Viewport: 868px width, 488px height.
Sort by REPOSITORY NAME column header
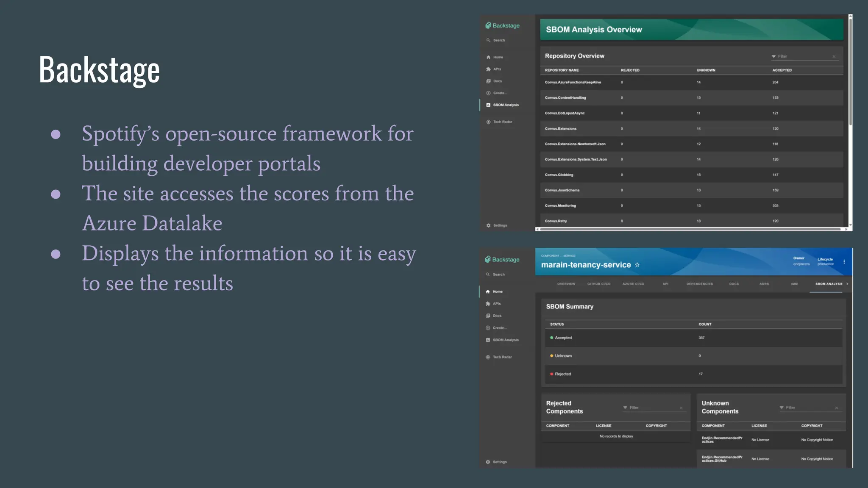pos(562,70)
